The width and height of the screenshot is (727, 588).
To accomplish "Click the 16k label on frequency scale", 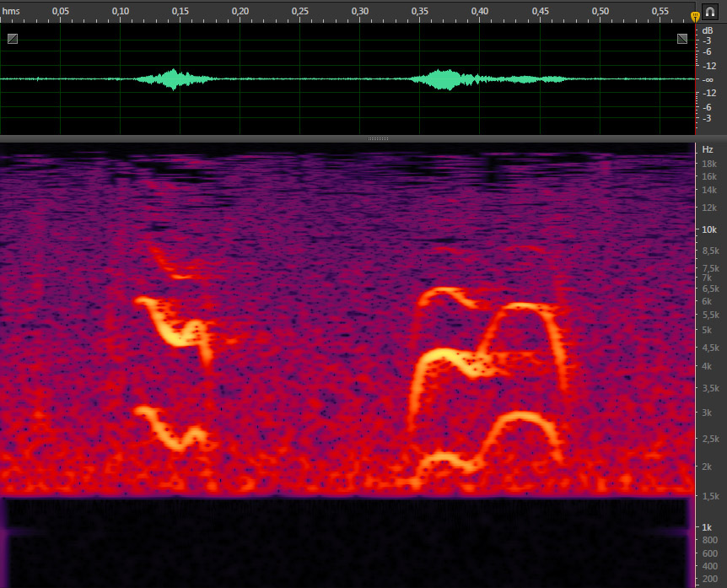I will click(x=709, y=176).
